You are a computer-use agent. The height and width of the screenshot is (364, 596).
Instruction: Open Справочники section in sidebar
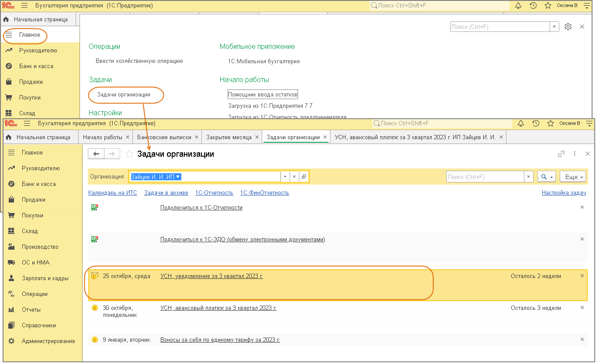click(39, 326)
